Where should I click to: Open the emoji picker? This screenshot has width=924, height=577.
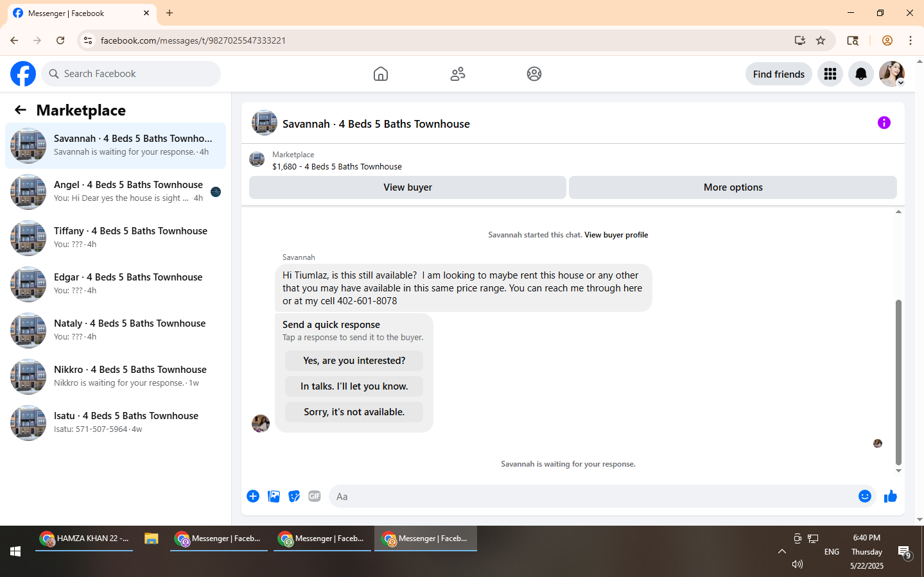(865, 496)
